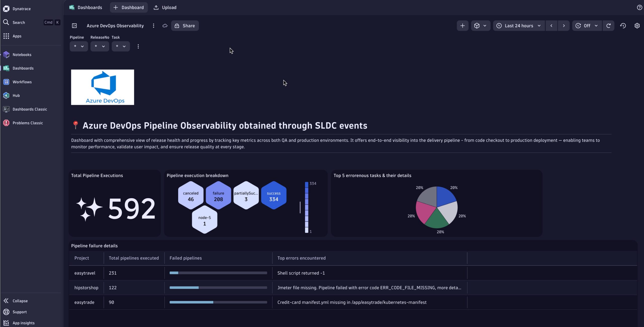This screenshot has height=327, width=644.
Task: Click the Share button
Action: coord(185,26)
